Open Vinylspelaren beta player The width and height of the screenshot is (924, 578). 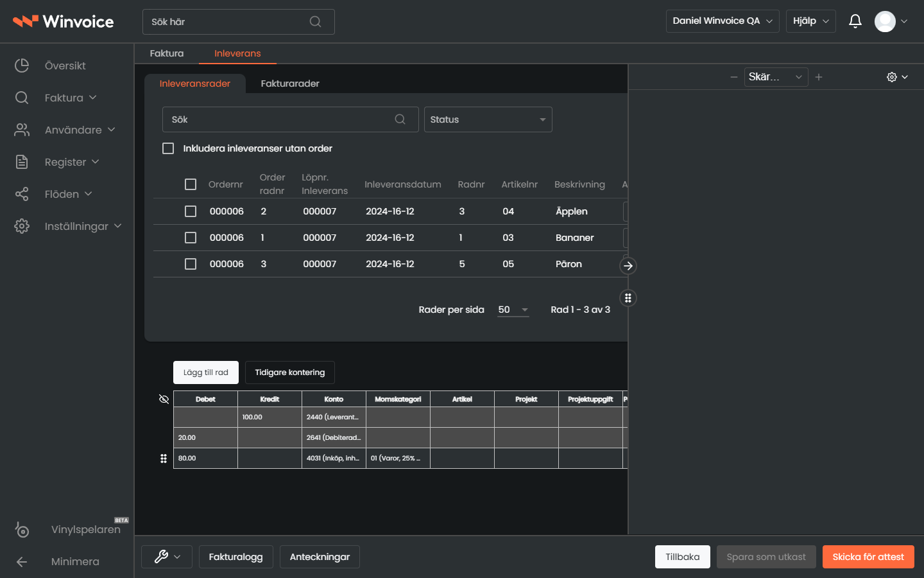(71, 529)
